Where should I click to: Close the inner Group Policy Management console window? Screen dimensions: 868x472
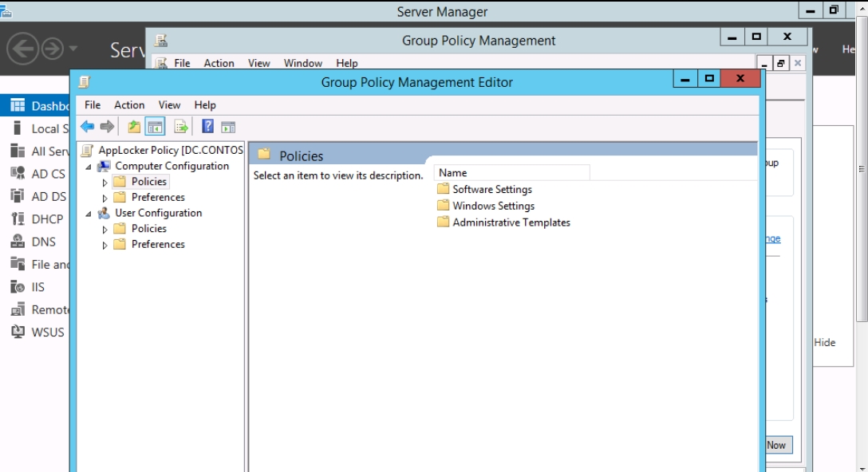point(798,63)
